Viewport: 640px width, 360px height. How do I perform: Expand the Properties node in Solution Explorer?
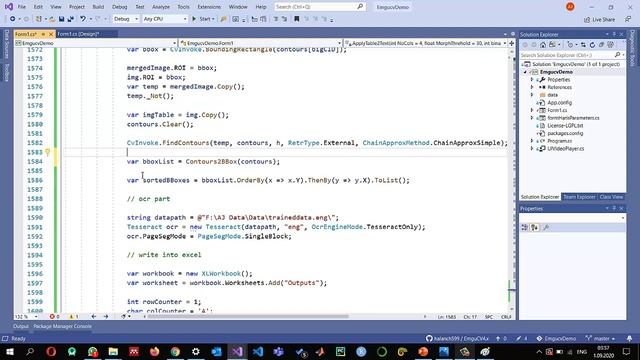(x=532, y=80)
